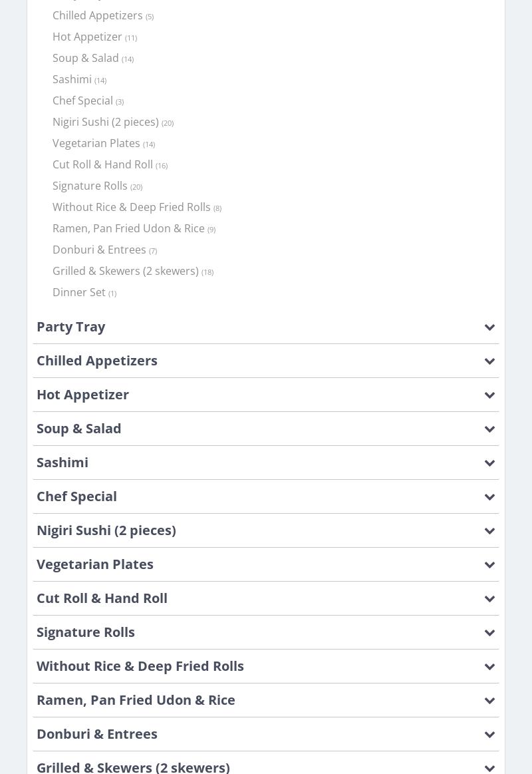Open the Signature Rolls list link
The image size is (532, 774).
click(90, 186)
